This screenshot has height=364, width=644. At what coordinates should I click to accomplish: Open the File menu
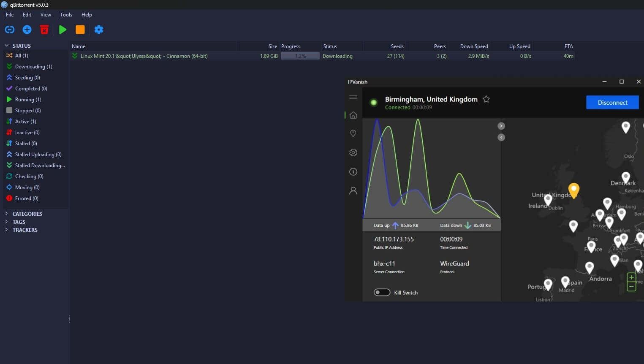coord(10,15)
